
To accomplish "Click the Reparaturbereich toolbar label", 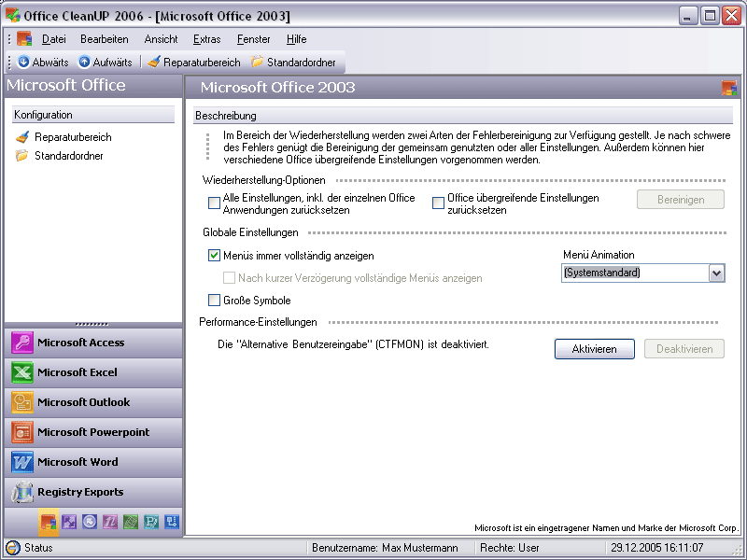I will (x=202, y=63).
